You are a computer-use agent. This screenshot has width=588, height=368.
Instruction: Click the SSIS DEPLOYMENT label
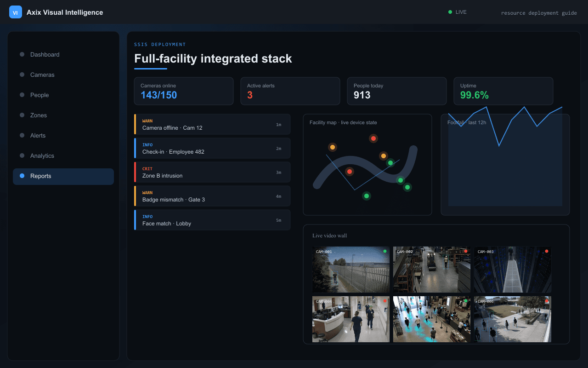(160, 45)
